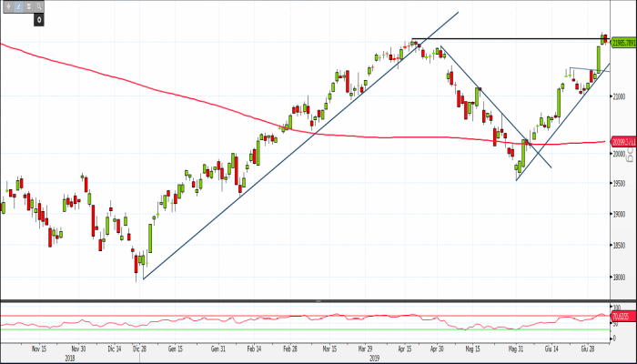Screen dimensions: 637x364
Task: Open the chart table/list tool
Action: point(29,6)
